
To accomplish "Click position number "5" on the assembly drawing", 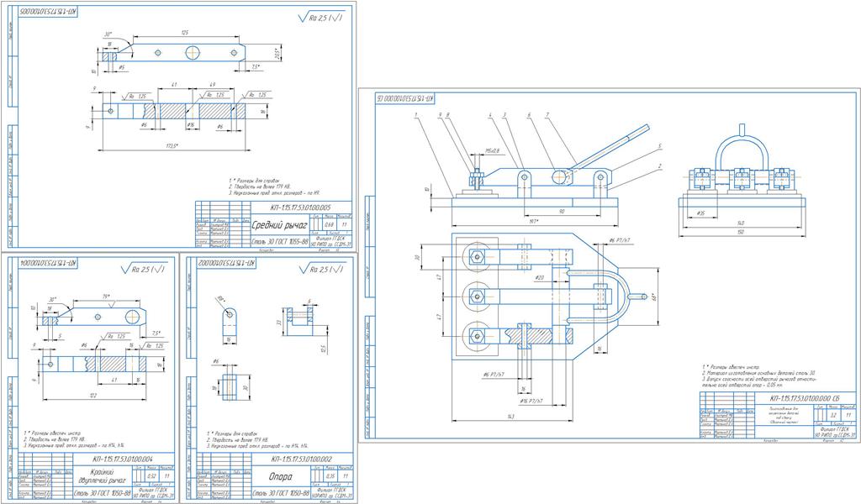I will click(659, 146).
